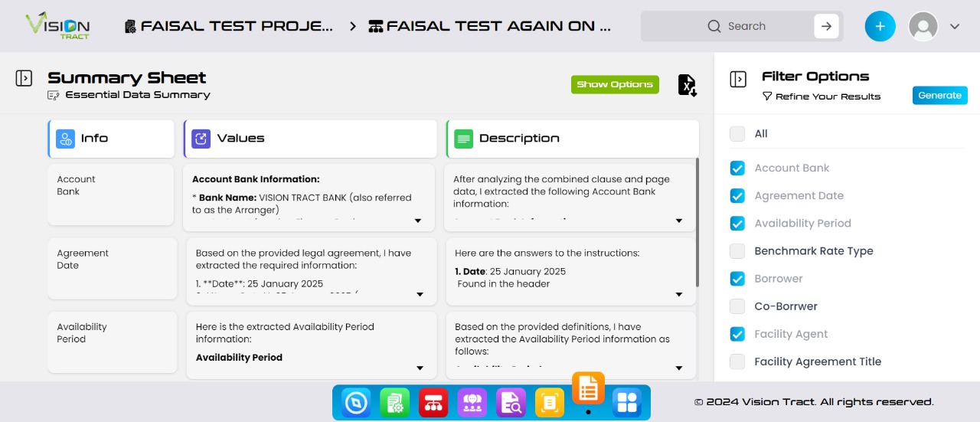Enable the Co-Borrwer filter checkbox
Image resolution: width=980 pixels, height=422 pixels.
point(737,306)
